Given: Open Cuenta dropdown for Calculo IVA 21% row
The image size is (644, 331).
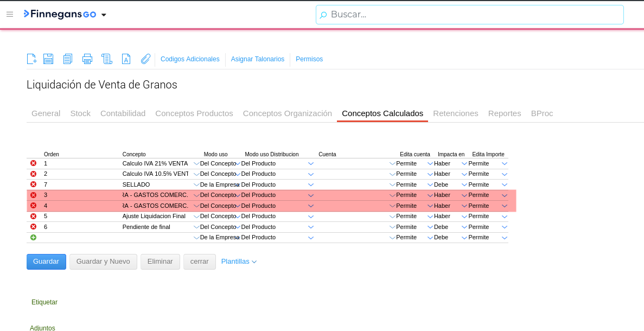Looking at the screenshot, I should [x=392, y=164].
